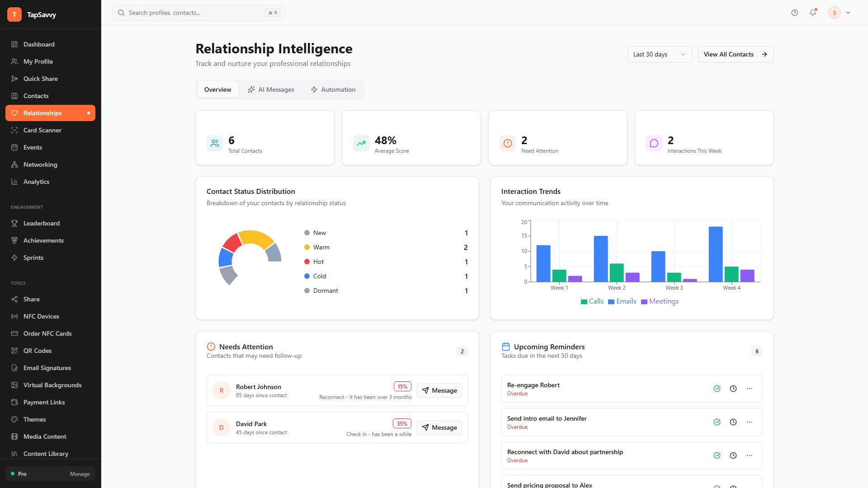Click the Leaderboard trophy icon
Viewport: 868px width, 488px height.
coord(14,223)
